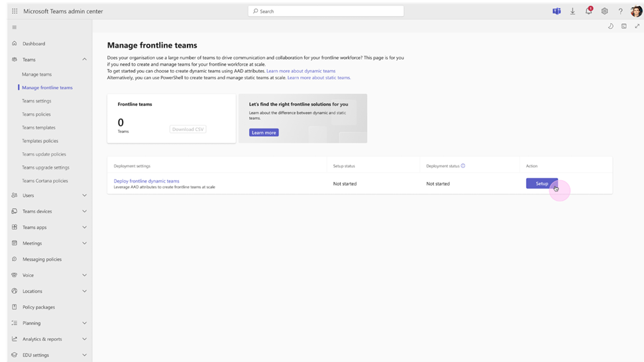The image size is (644, 362).
Task: Click the Download CSV button
Action: tap(188, 129)
